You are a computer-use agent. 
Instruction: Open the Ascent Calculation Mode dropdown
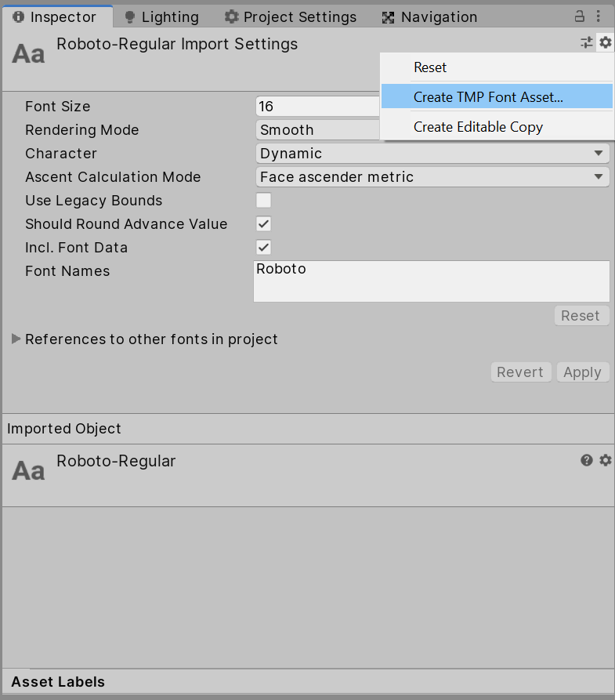[x=432, y=177]
